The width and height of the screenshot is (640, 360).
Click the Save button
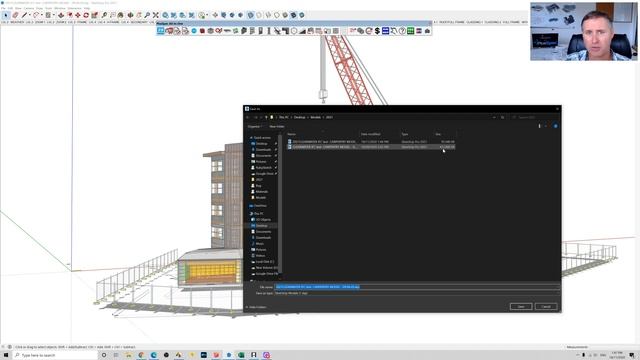521,306
